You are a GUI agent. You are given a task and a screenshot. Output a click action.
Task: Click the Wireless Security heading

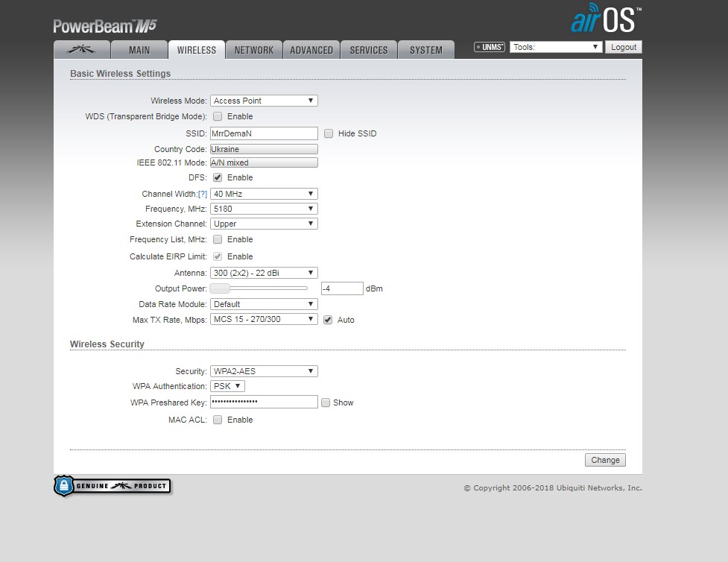(x=107, y=344)
